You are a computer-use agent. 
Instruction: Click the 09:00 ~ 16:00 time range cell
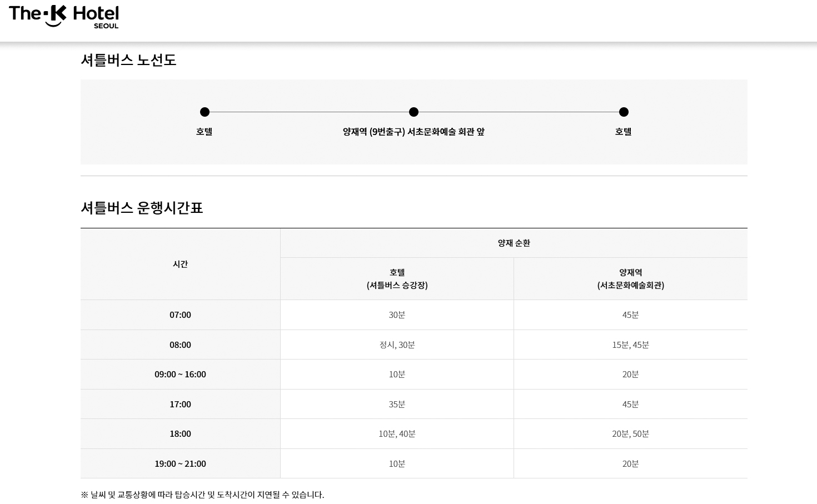coord(180,375)
